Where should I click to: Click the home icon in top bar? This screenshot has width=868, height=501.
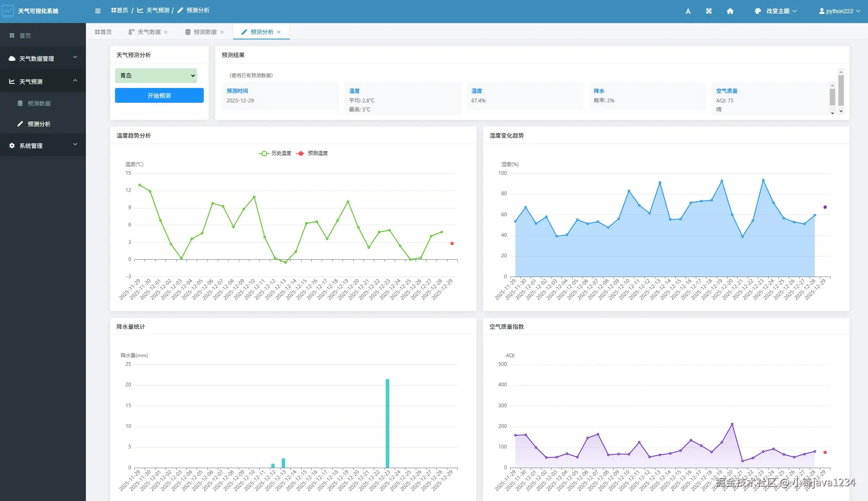click(730, 11)
